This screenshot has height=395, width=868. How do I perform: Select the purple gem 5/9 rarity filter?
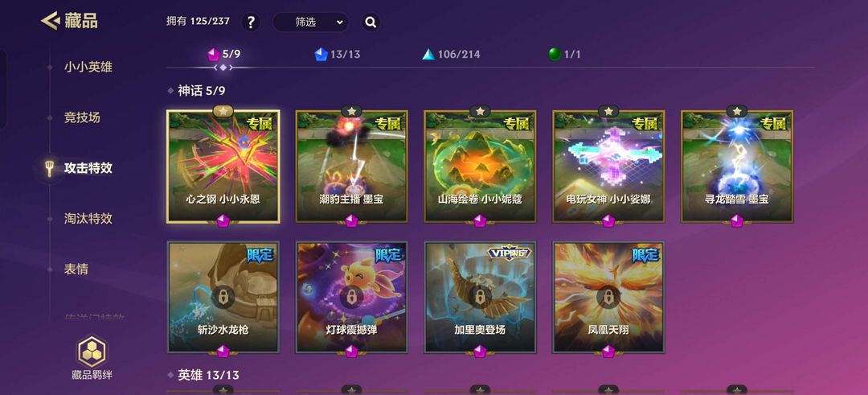click(x=223, y=54)
